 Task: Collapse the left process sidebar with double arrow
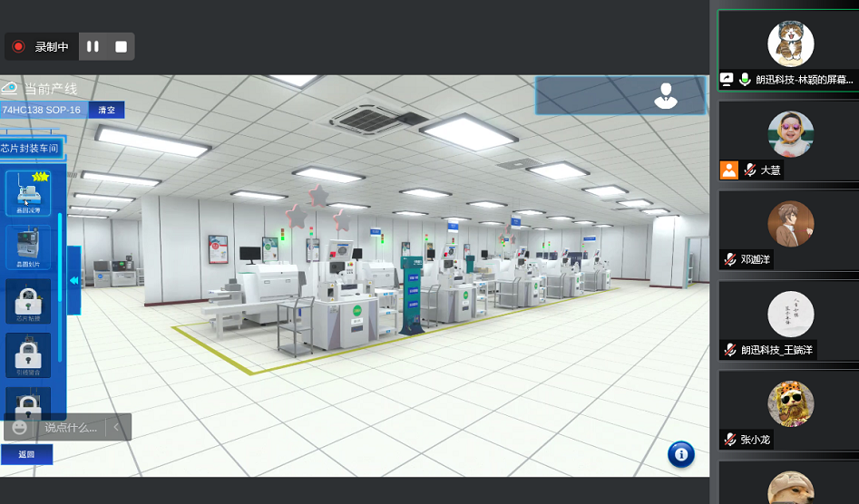coord(73,281)
